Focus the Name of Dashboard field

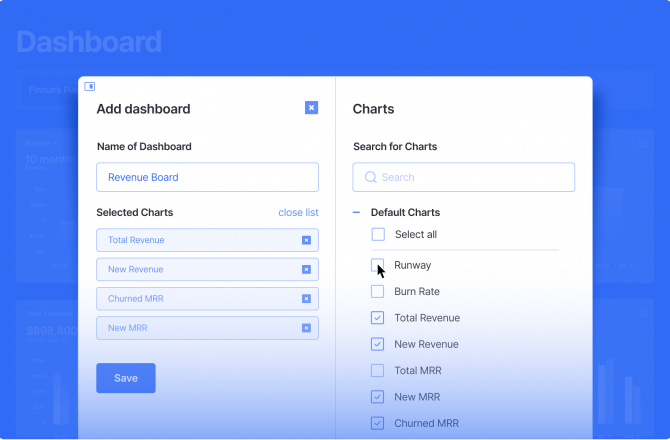(207, 177)
